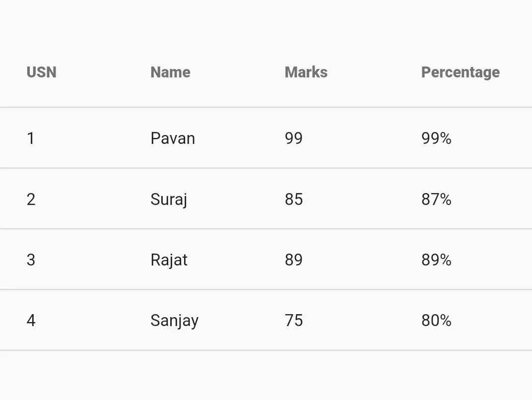Image resolution: width=532 pixels, height=400 pixels.
Task: Select USN cell with value 1
Action: click(31, 138)
